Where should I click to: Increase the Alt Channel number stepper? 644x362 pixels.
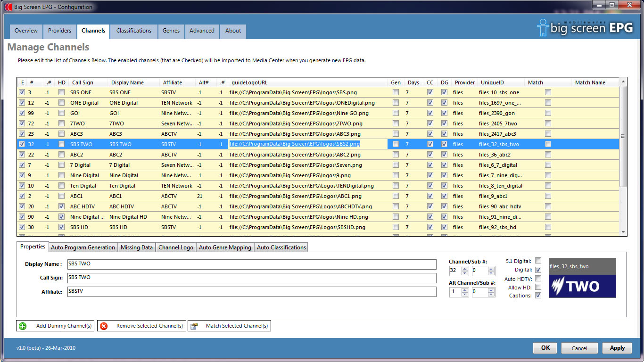(464, 290)
